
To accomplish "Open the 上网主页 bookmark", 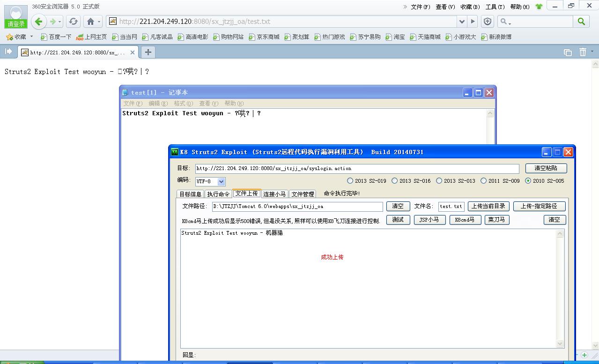I will tap(91, 37).
